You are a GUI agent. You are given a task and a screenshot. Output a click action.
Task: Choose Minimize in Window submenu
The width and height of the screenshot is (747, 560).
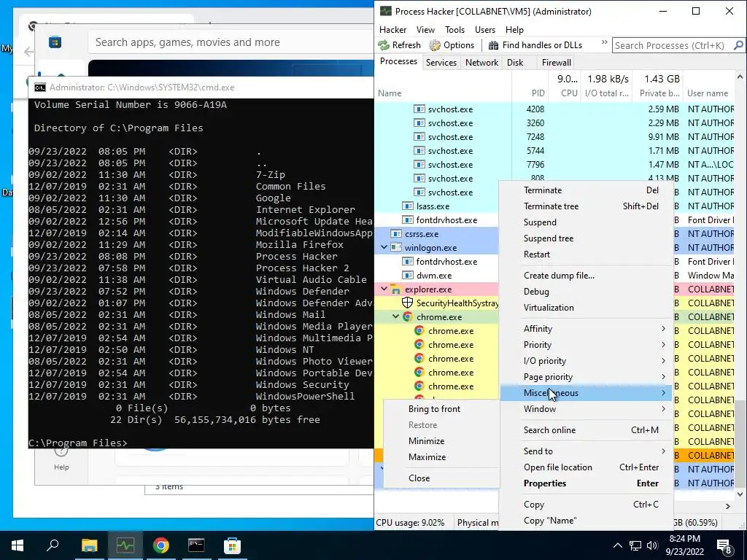(441, 441)
